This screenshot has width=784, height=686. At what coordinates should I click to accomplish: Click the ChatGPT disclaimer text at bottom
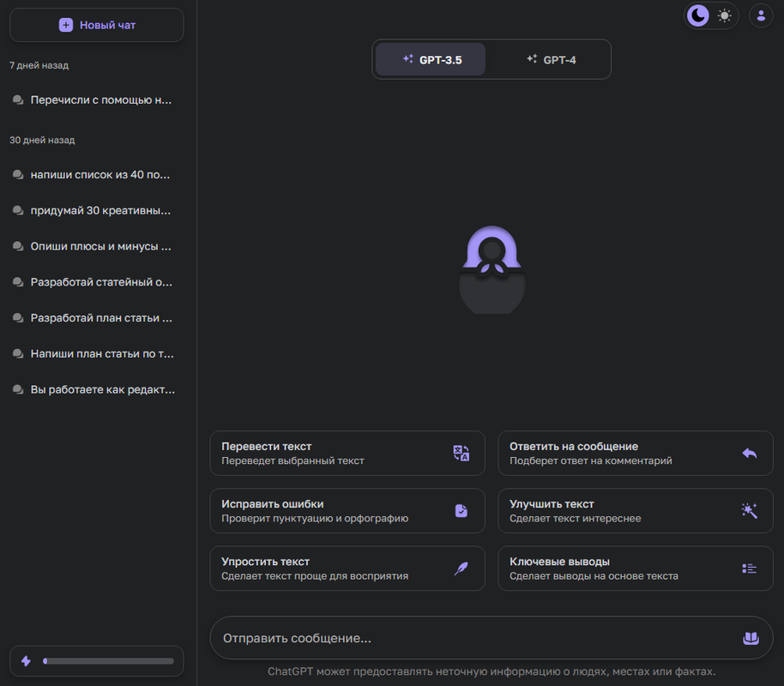point(492,671)
